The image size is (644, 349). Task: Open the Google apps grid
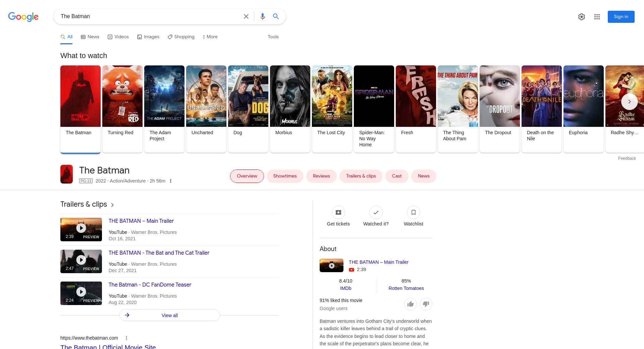[597, 17]
